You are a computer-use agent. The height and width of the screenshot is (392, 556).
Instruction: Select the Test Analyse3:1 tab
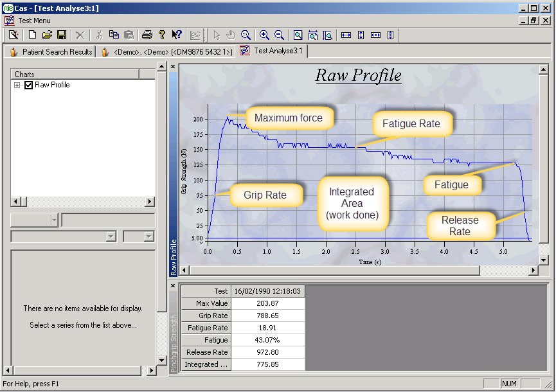(272, 51)
